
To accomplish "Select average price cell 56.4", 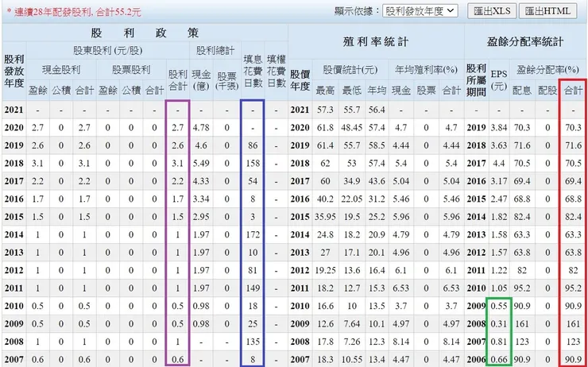I will coord(377,110).
